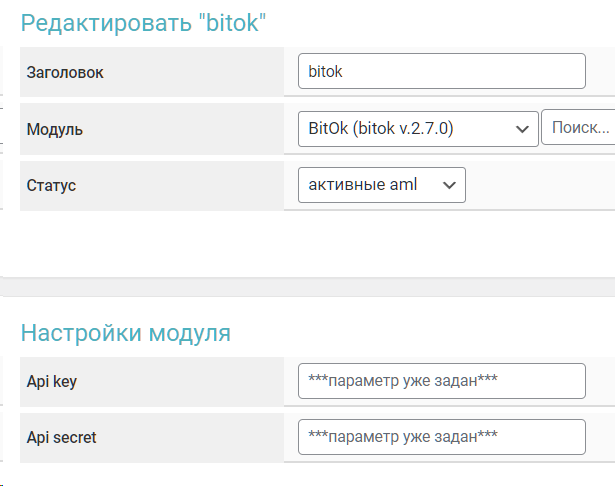Click the empty area below the Статус row

point(300,242)
